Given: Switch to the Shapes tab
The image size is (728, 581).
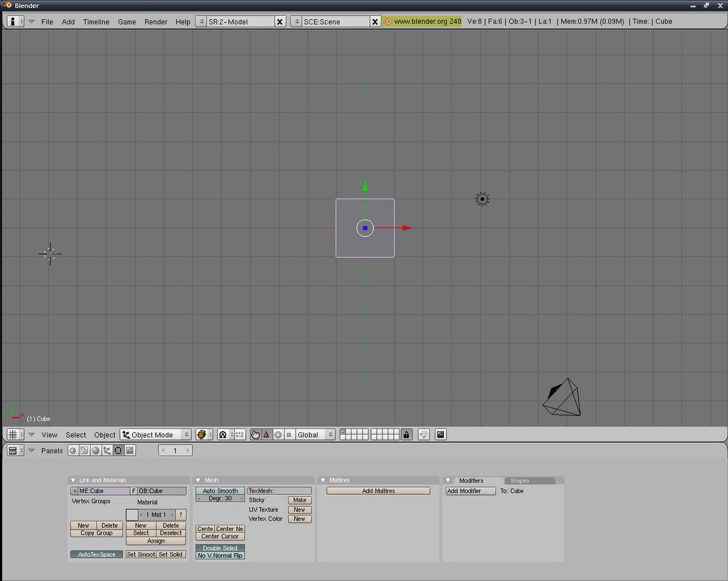Looking at the screenshot, I should (520, 481).
